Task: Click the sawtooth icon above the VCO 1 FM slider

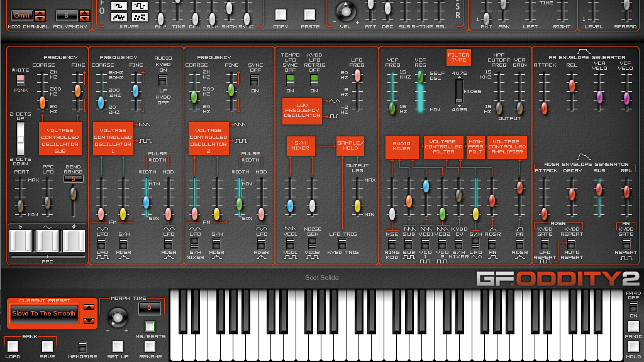Action: [145, 124]
